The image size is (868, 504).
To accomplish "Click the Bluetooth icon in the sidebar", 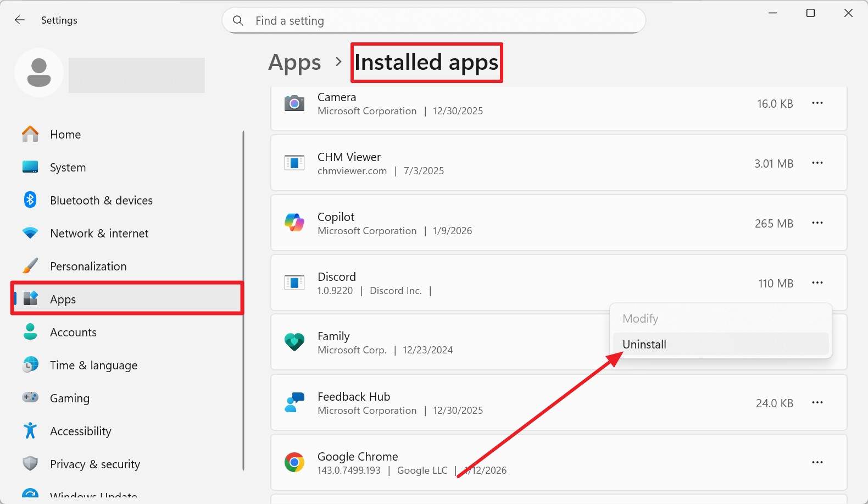I will [x=30, y=200].
